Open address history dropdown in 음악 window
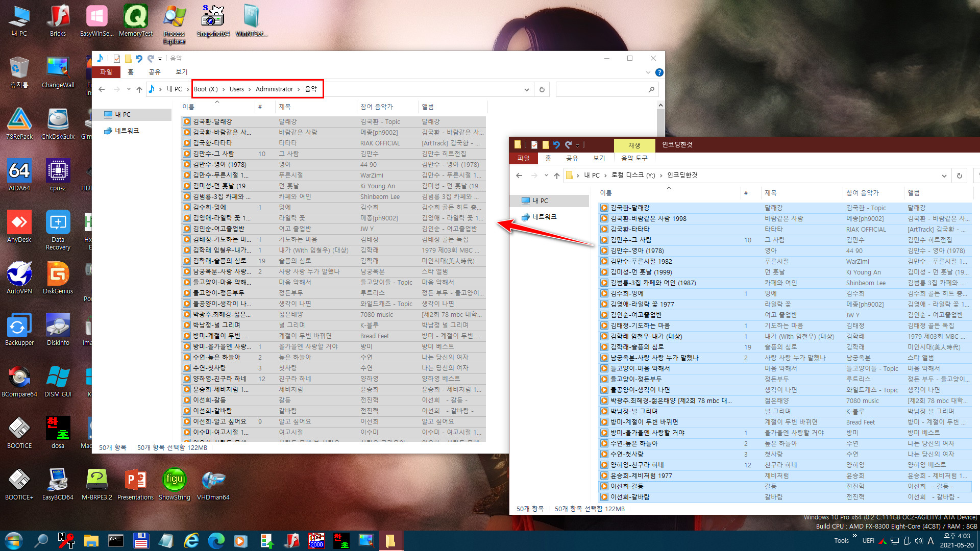 (x=526, y=89)
